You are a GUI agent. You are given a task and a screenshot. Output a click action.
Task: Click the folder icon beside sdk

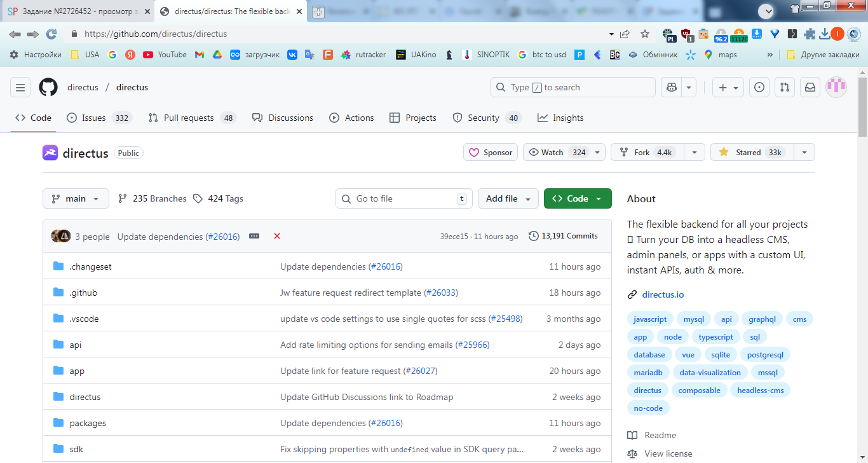tap(58, 449)
